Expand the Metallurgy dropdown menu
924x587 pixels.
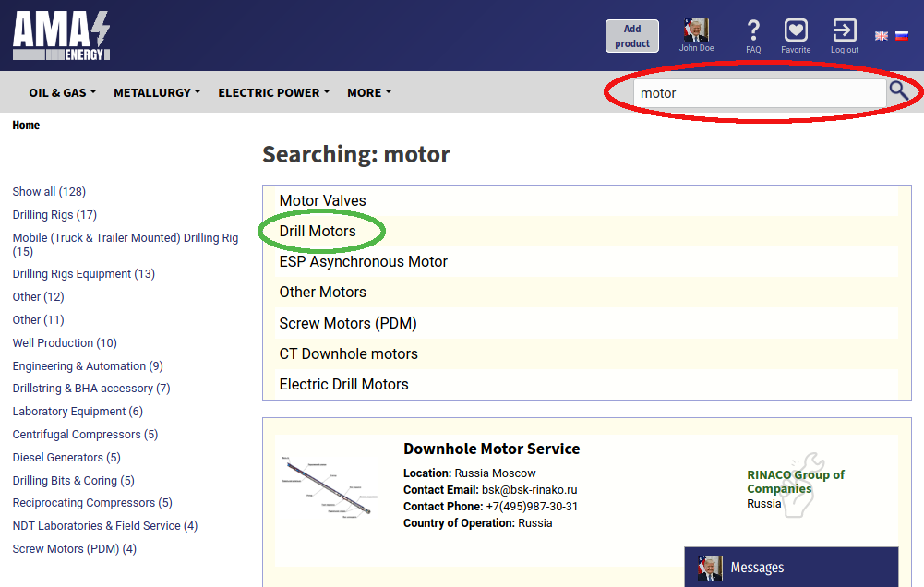(x=157, y=92)
